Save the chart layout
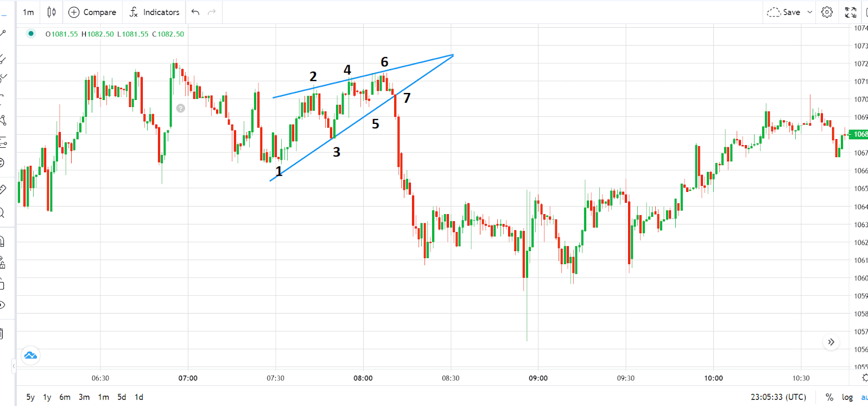 coord(784,12)
